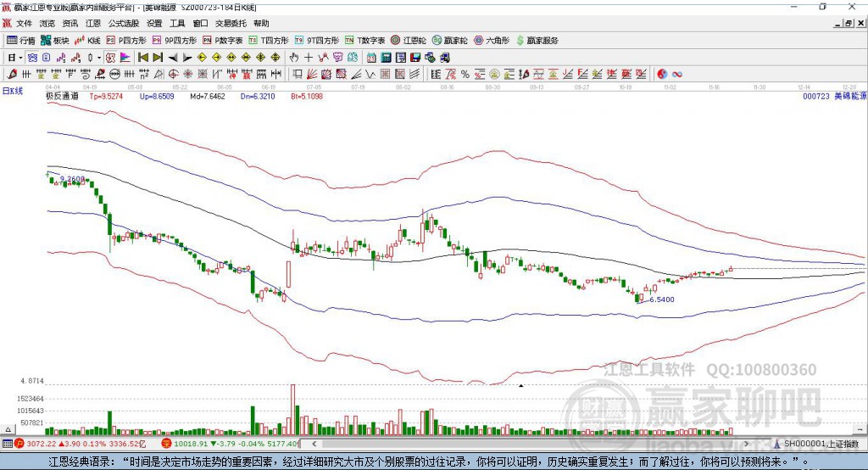
Task: Select the parallel lines channel tool
Action: (414, 75)
